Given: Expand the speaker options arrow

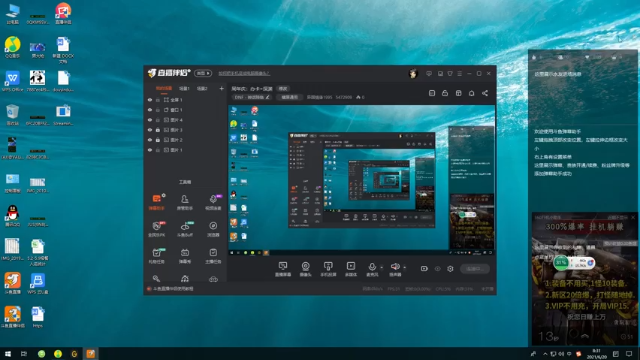Looking at the screenshot, I should pyautogui.click(x=404, y=268).
